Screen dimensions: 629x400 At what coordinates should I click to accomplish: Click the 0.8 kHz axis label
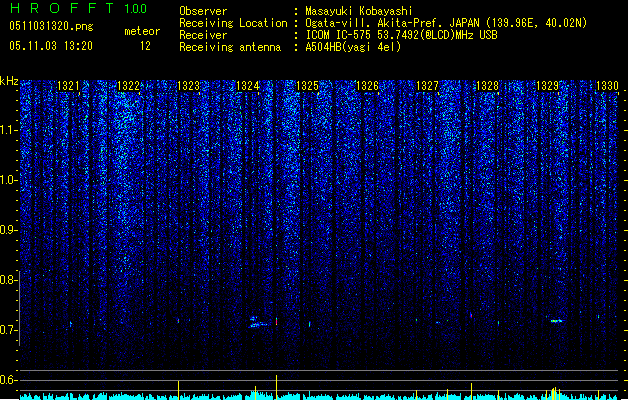(9, 280)
